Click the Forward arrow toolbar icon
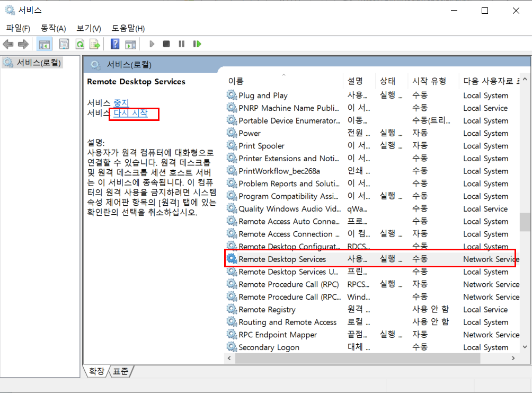Screen dimensions: 532x393 [23, 44]
